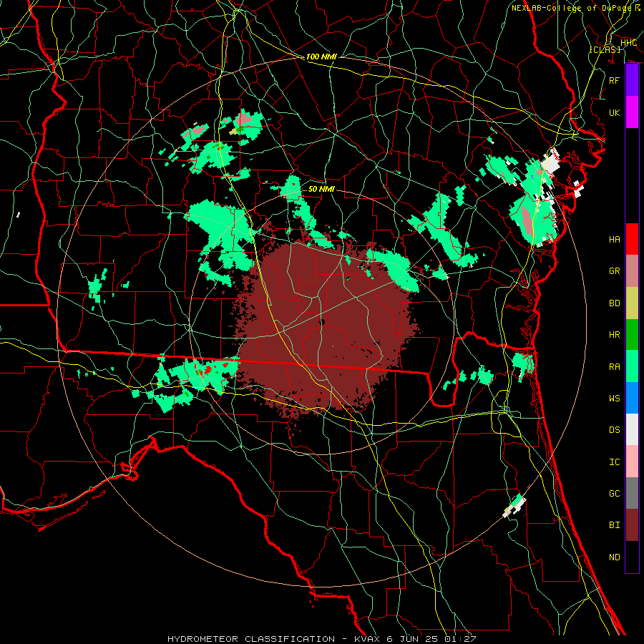Click the "DS" legend label
The image size is (644, 644).
(x=614, y=430)
